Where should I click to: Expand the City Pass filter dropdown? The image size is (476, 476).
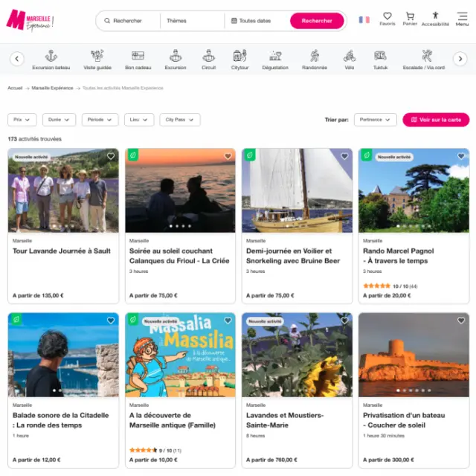179,119
